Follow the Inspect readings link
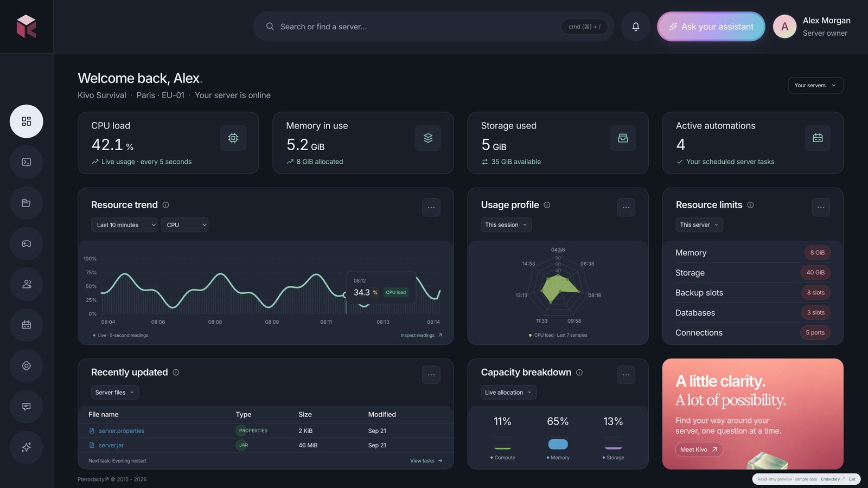 tap(422, 336)
